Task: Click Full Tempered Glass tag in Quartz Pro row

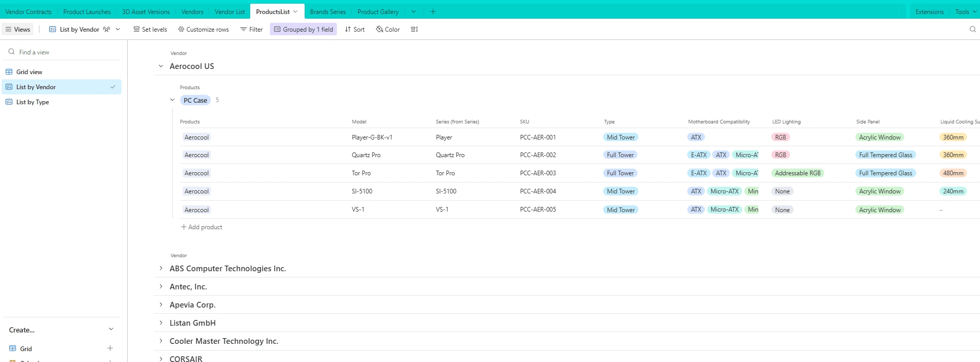Action: tap(886, 155)
